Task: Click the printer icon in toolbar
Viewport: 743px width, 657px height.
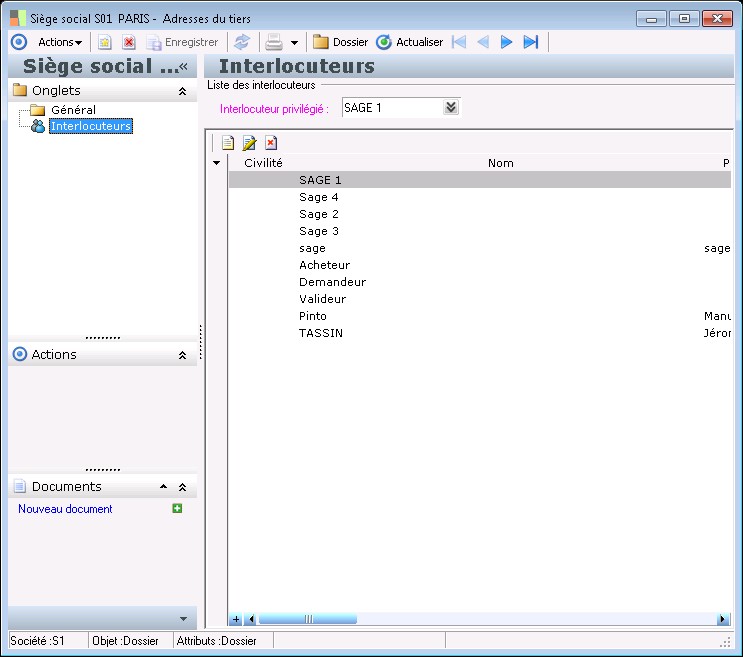Action: (273, 42)
